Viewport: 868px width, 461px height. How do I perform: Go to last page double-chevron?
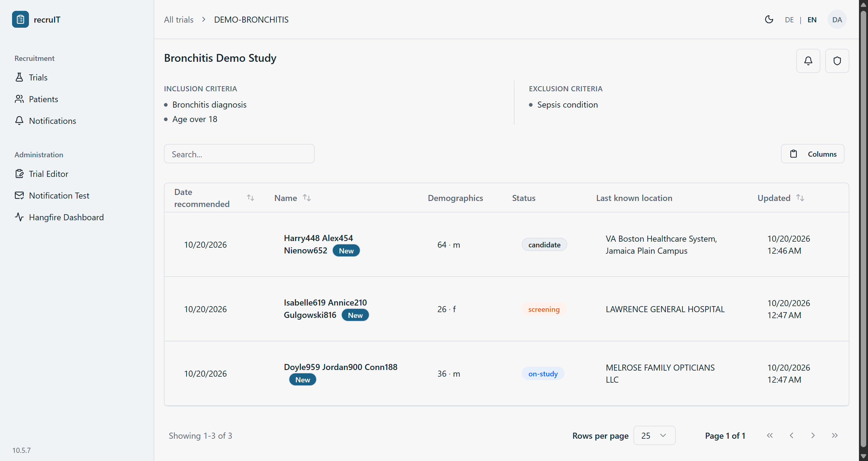(x=835, y=435)
